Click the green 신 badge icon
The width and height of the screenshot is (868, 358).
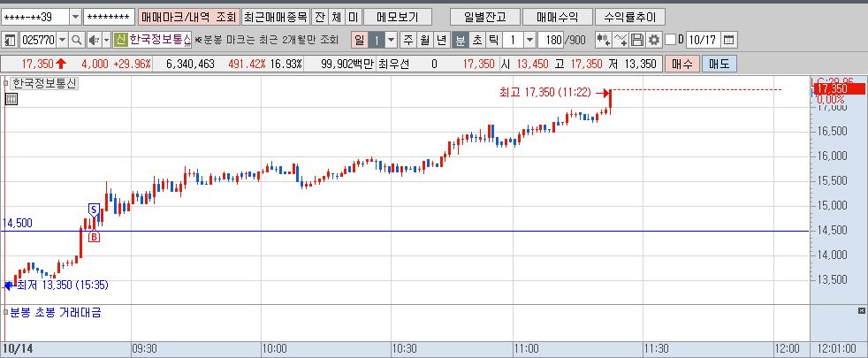121,40
